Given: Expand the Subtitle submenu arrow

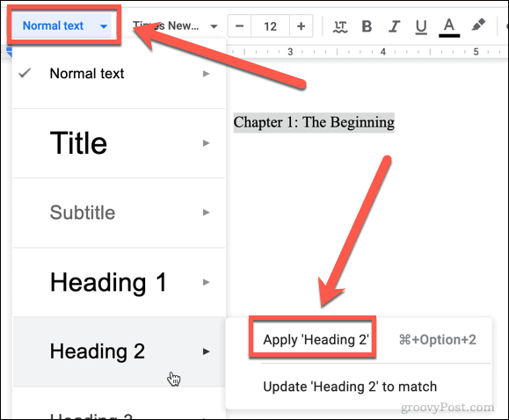Looking at the screenshot, I should point(206,213).
